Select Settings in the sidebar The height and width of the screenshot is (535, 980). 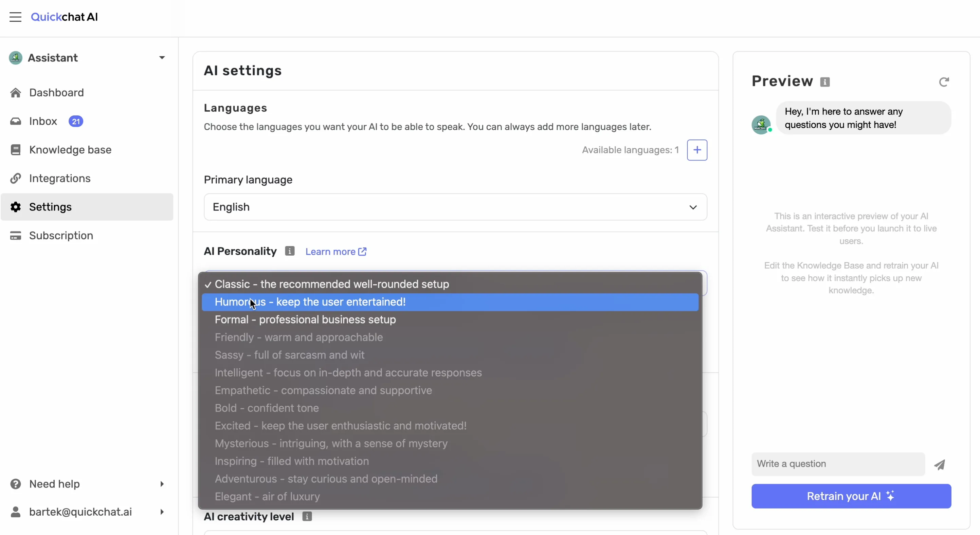87,207
